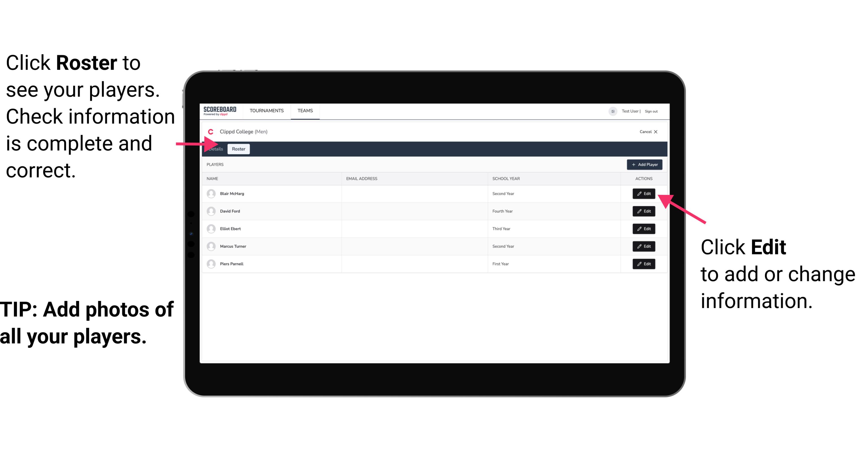Switch to the Roster tab
This screenshot has width=868, height=467.
(x=237, y=149)
